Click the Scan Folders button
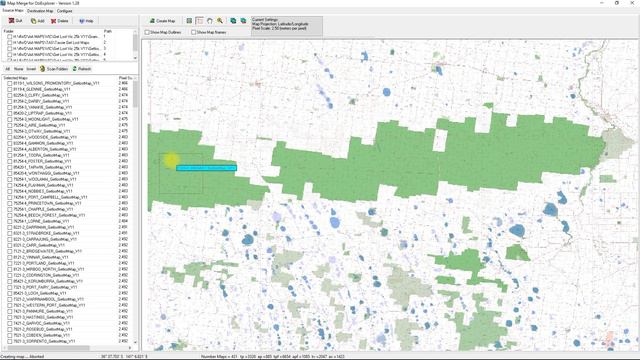Viewport: 640px width, 360px height. 53,69
